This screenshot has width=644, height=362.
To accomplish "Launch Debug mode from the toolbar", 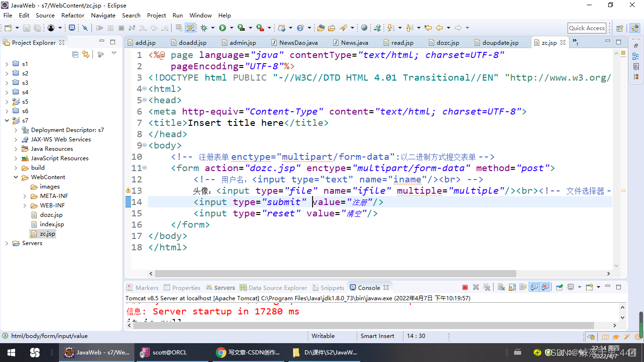I will 204,28.
